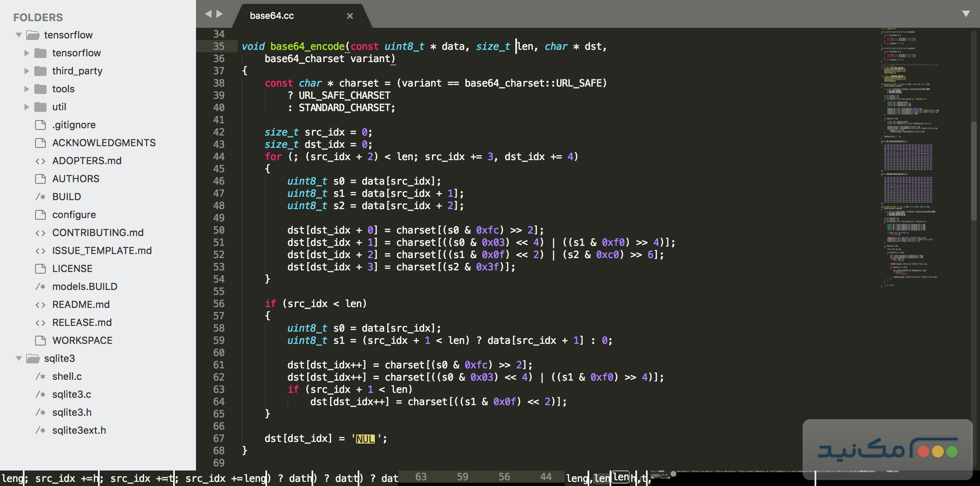Click the <> icon next to README.md
Image resolution: width=980 pixels, height=486 pixels.
pyautogui.click(x=41, y=304)
